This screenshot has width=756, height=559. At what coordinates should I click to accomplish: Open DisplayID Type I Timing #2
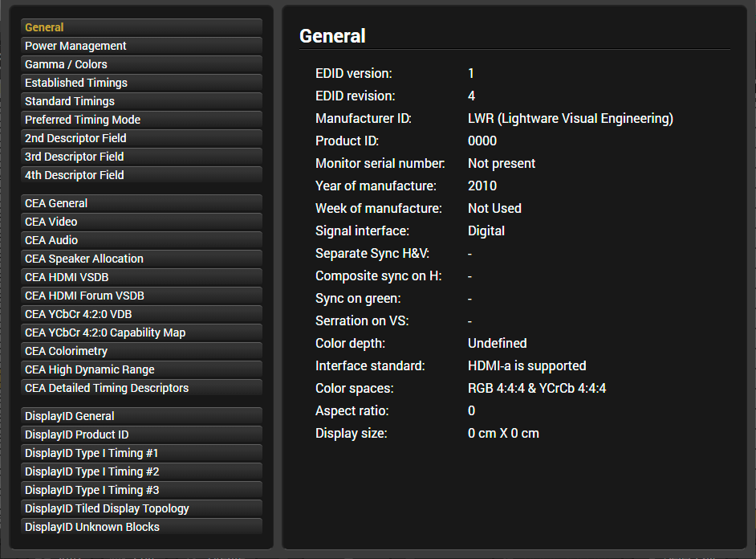coord(141,471)
